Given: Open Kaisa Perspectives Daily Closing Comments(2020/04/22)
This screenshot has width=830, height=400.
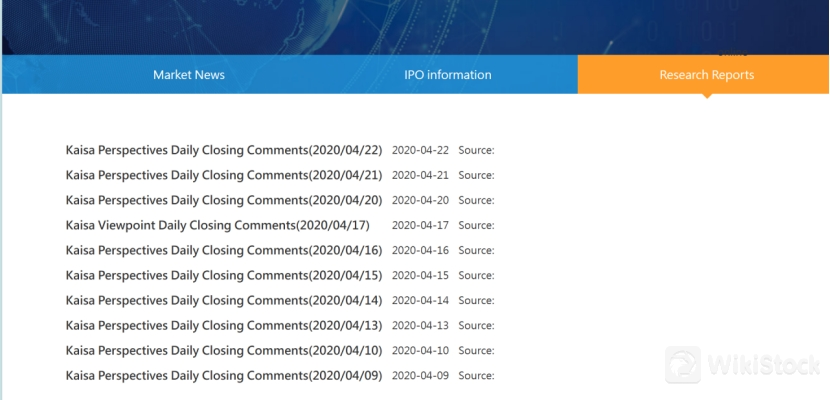Looking at the screenshot, I should (224, 150).
